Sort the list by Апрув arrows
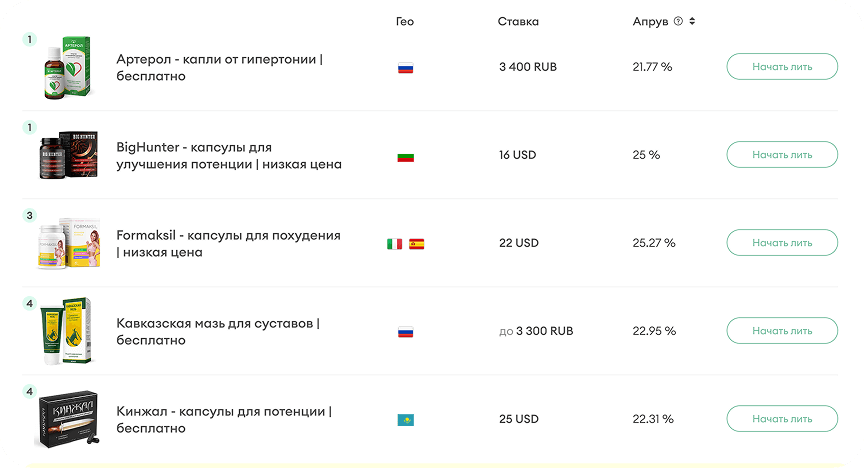Screen dimensions: 864x468 (x=692, y=21)
